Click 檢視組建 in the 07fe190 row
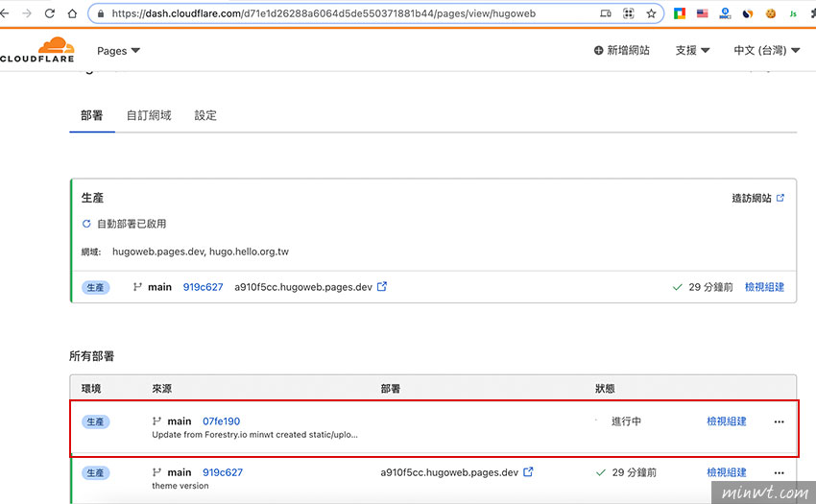The width and height of the screenshot is (816, 504). click(727, 421)
